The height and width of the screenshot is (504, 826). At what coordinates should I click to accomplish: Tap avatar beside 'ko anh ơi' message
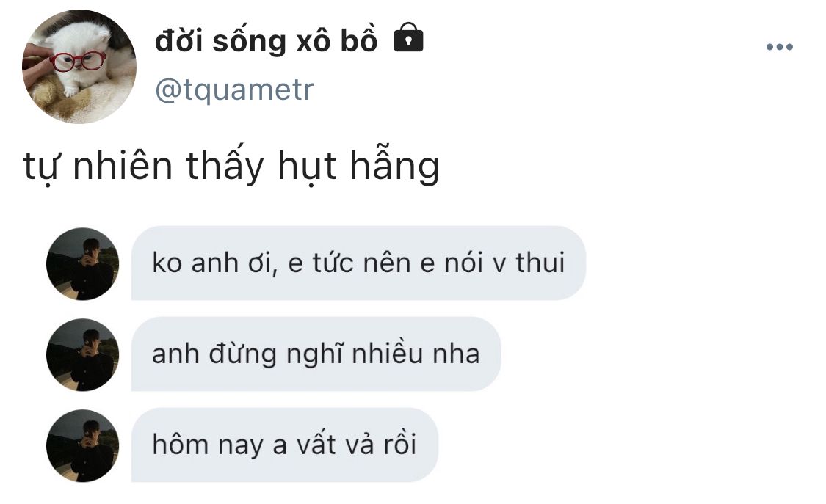click(83, 263)
